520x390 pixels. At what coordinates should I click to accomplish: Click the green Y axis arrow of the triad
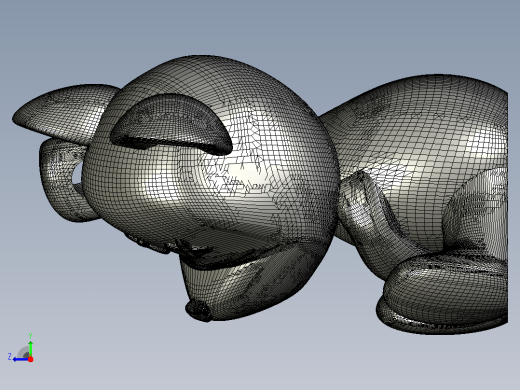point(30,348)
